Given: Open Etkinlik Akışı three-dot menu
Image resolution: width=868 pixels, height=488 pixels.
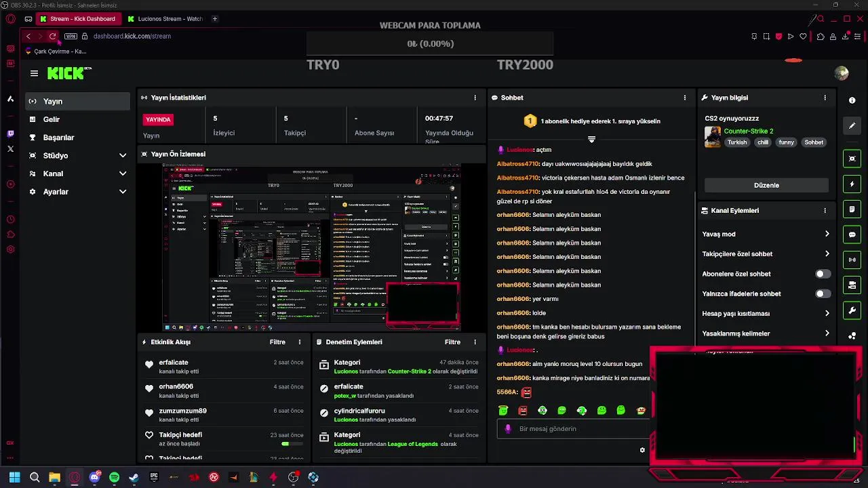Looking at the screenshot, I should (x=299, y=342).
